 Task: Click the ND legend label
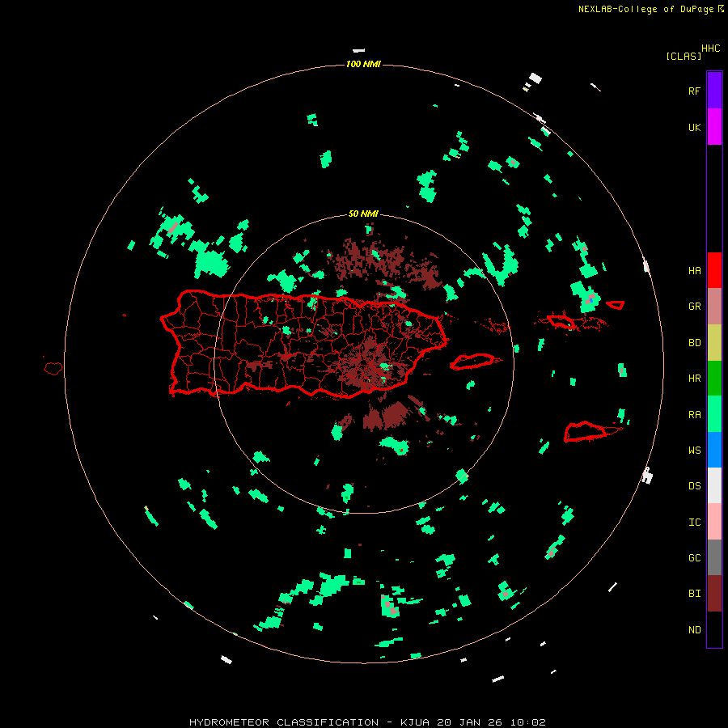pyautogui.click(x=694, y=629)
